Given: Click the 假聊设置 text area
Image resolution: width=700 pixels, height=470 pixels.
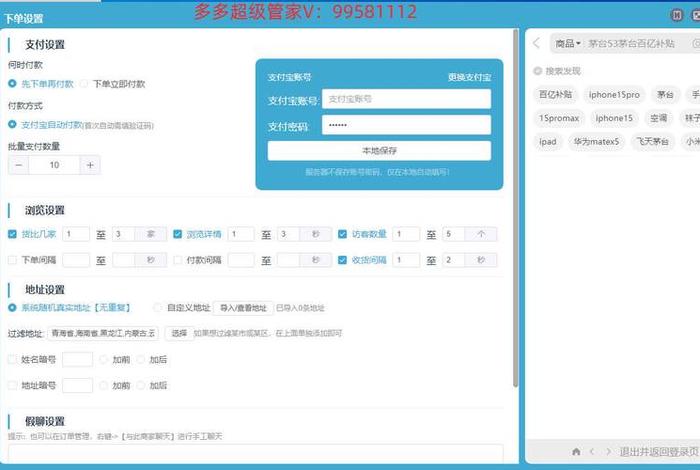Looking at the screenshot, I should pyautogui.click(x=256, y=453).
